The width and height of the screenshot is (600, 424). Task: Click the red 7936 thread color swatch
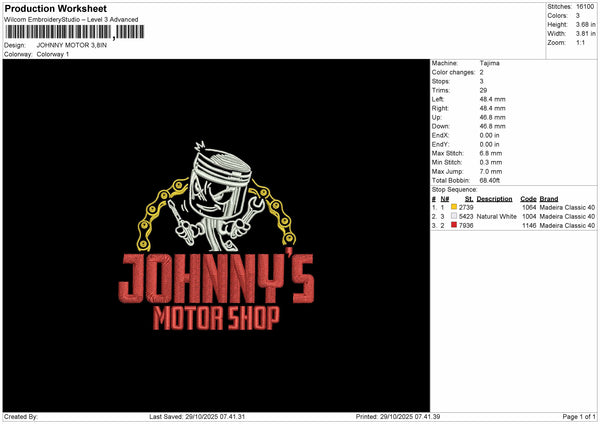pyautogui.click(x=454, y=225)
